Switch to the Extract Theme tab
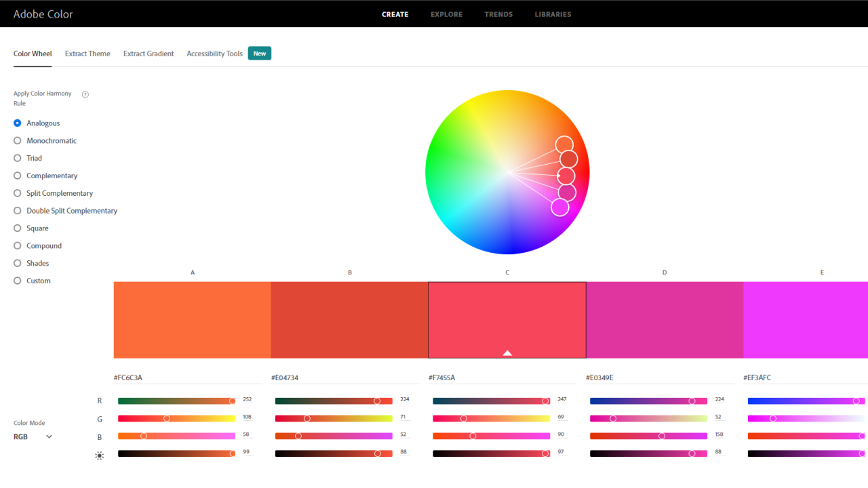This screenshot has height=488, width=868. coord(87,54)
